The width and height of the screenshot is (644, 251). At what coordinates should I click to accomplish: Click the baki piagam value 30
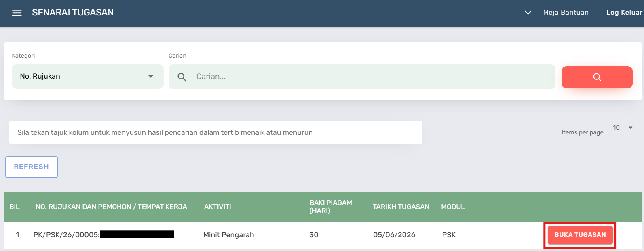(x=314, y=235)
